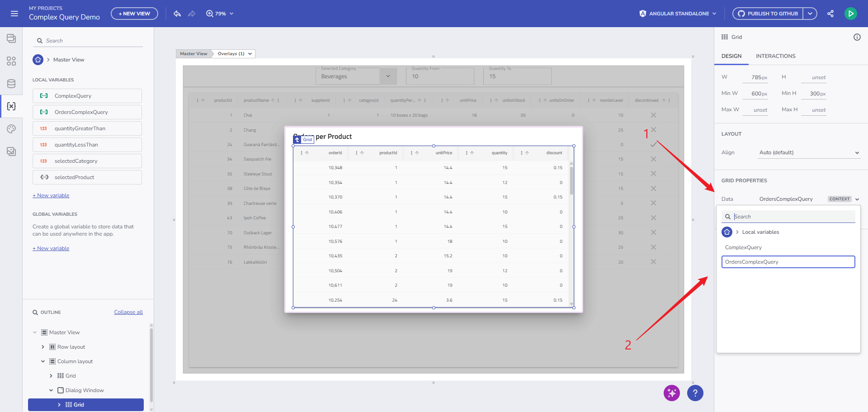Collapse the Dialog Window outline node
The width and height of the screenshot is (868, 412).
tap(51, 390)
